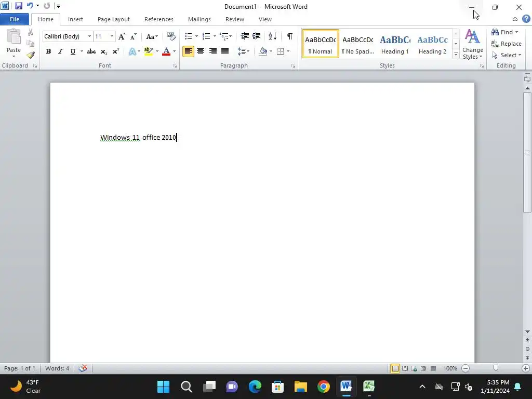Align text left

pos(188,51)
